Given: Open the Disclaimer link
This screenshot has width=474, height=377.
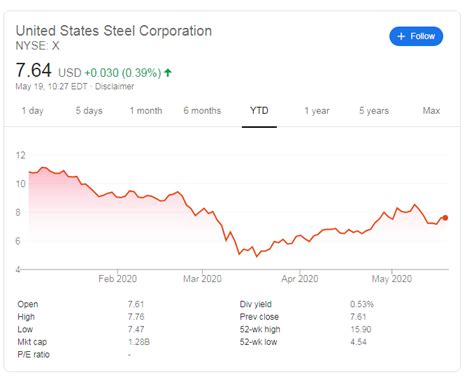Looking at the screenshot, I should pyautogui.click(x=114, y=86).
